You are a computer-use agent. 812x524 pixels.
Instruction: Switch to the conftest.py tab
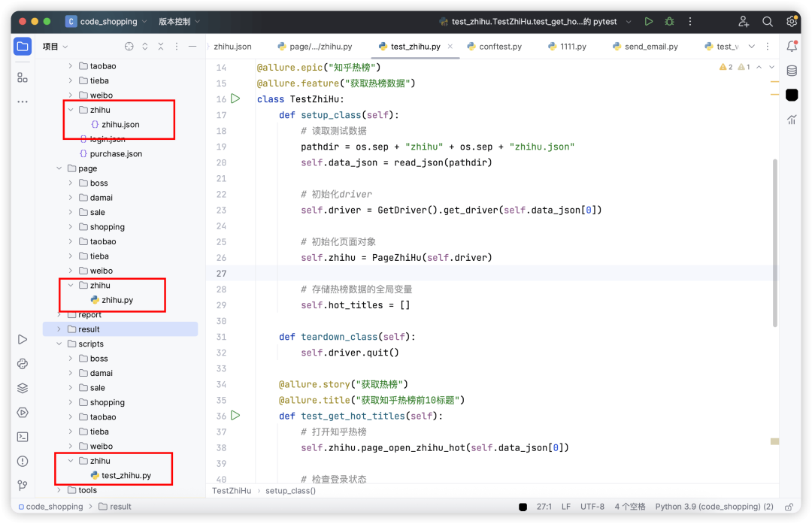point(495,47)
